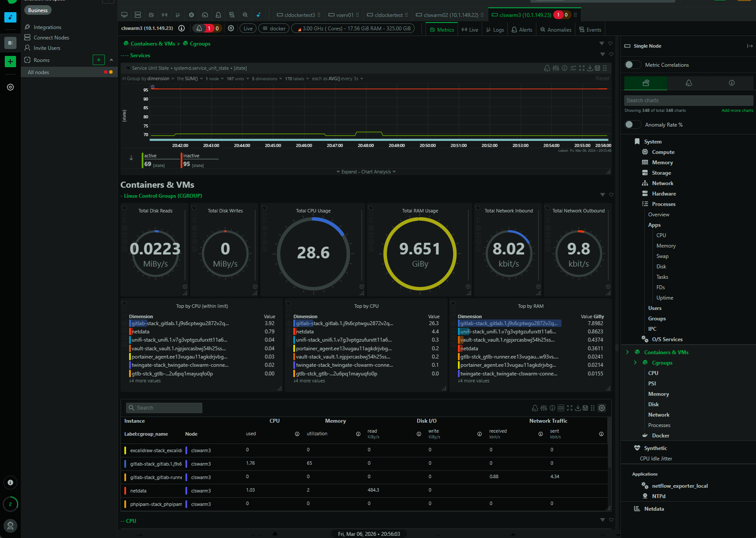This screenshot has height=538, width=756.
Task: Toggle the Live mode button
Action: tap(248, 29)
